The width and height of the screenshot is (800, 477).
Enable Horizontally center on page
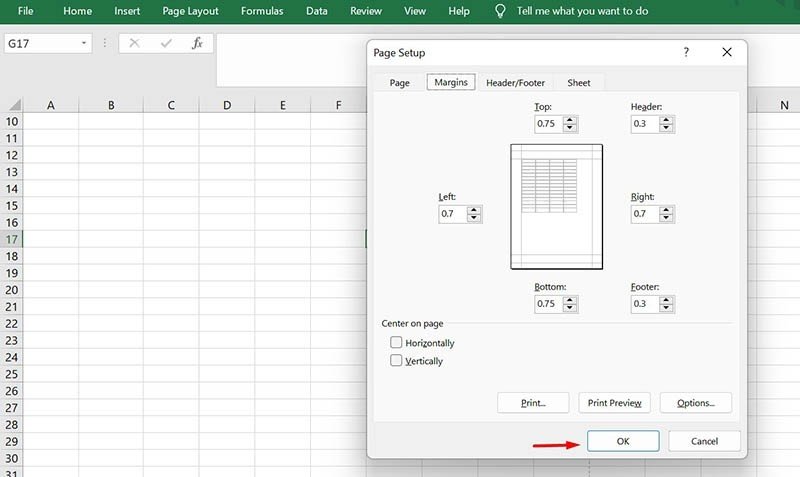[397, 343]
